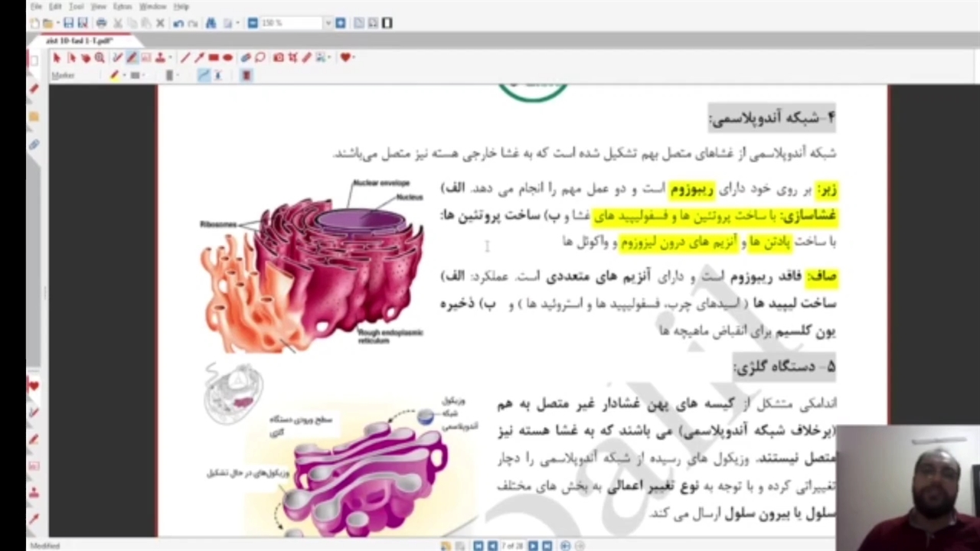Jump to first page in bottom navigation
The height and width of the screenshot is (551, 980).
click(479, 546)
